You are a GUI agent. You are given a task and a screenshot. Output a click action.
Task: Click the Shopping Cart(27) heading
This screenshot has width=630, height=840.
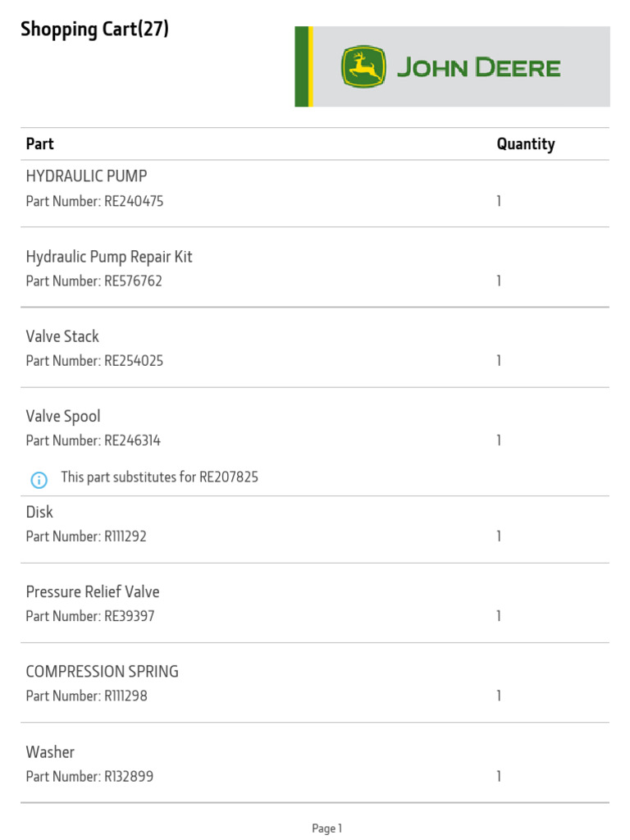94,30
